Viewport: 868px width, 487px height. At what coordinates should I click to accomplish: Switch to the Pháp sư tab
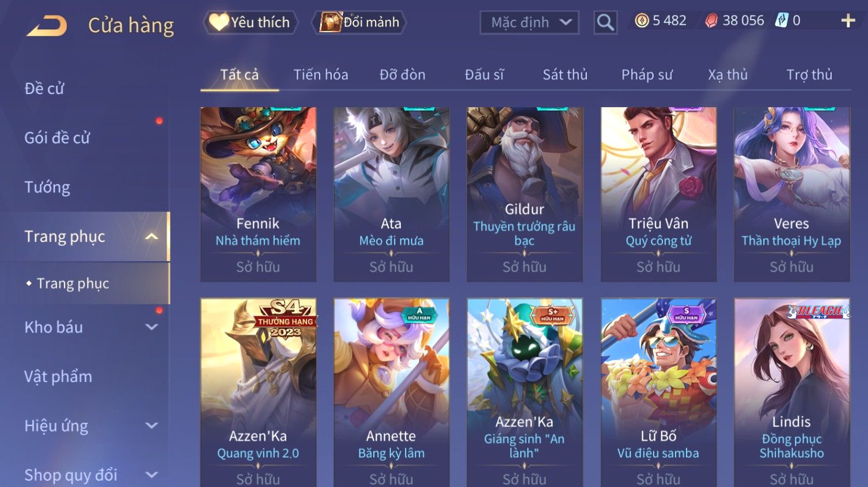647,75
